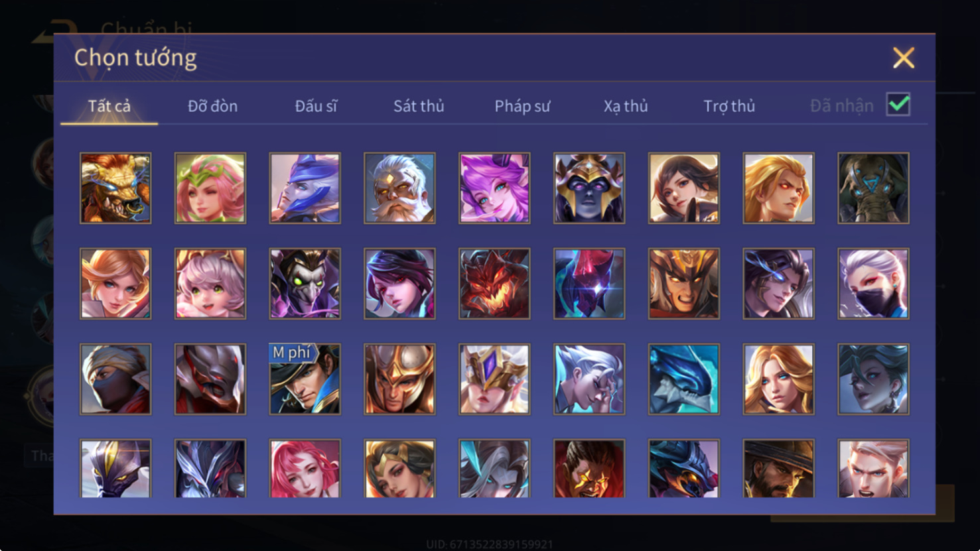This screenshot has height=551, width=980.
Task: Switch to the "Đỡ đòn" tab
Action: [212, 106]
